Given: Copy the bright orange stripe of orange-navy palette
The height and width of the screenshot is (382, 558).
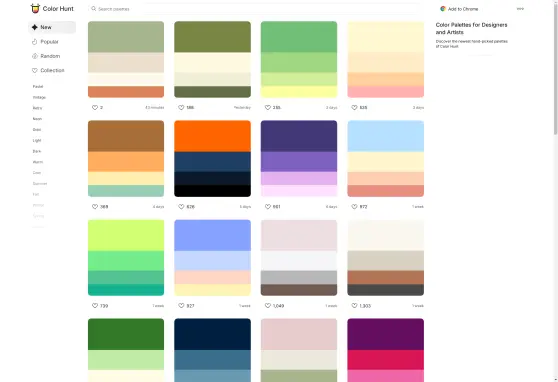Looking at the screenshot, I should [x=212, y=136].
